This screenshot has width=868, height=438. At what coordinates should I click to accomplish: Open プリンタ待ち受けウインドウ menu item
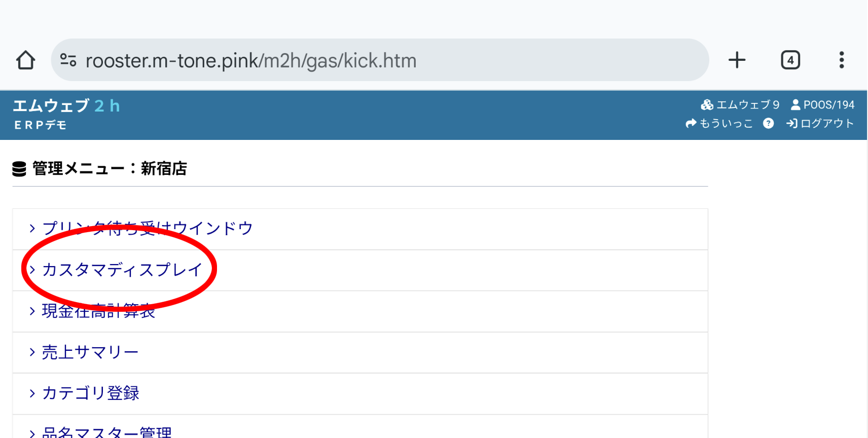pyautogui.click(x=148, y=229)
